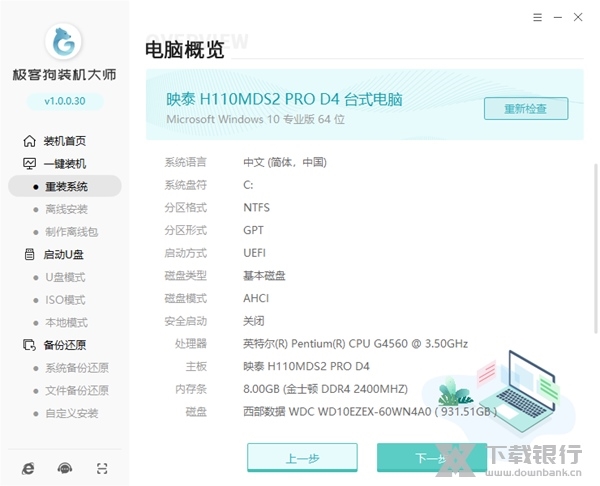Open 制作离线包 option
Screen dimensions: 600x486
click(72, 232)
